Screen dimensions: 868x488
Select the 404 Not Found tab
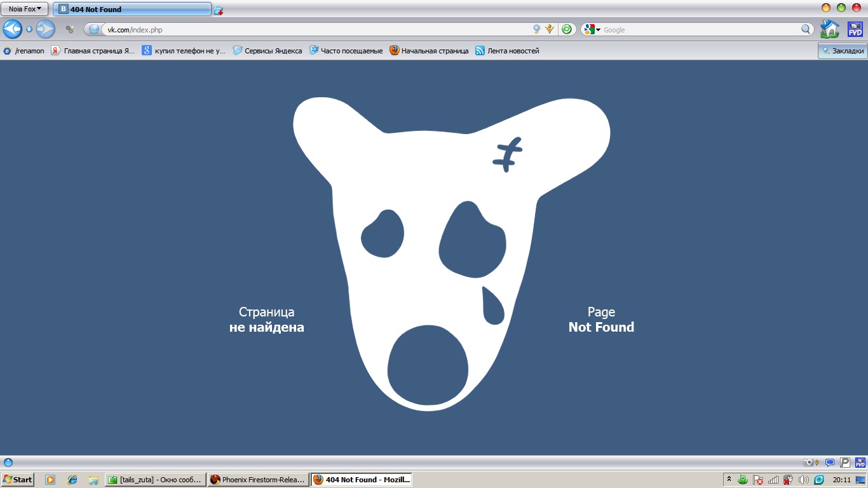point(132,9)
